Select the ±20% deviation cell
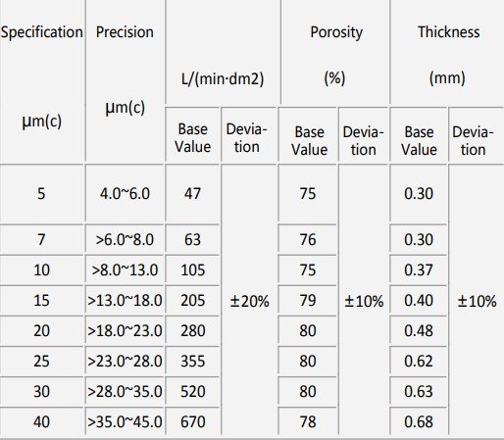 click(x=249, y=300)
